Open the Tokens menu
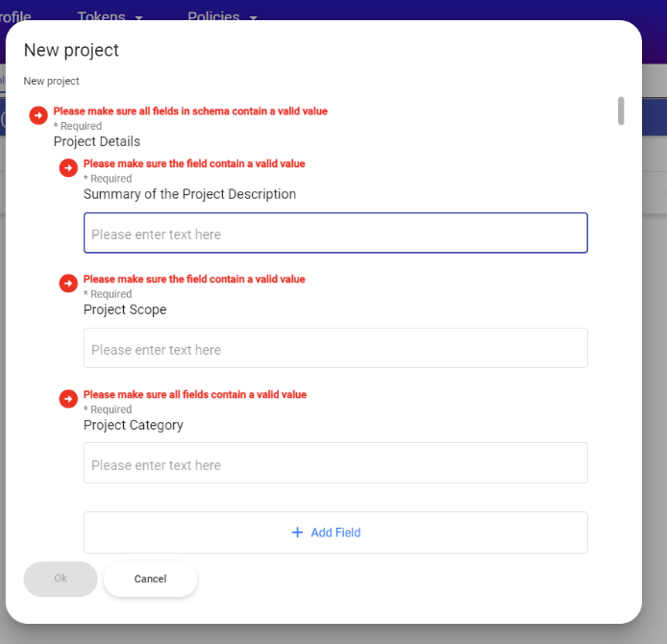The width and height of the screenshot is (667, 644). click(102, 17)
